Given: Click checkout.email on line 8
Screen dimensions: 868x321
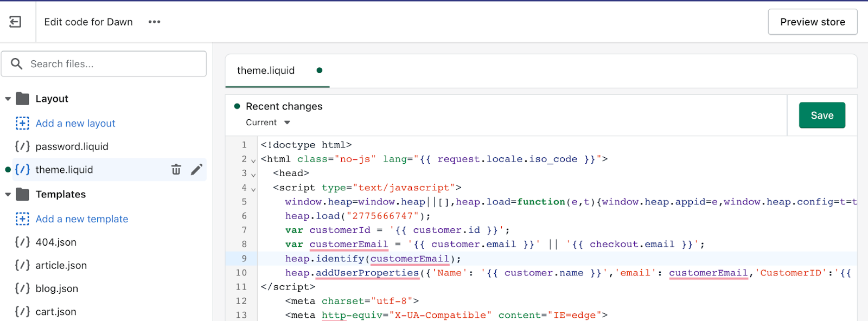Looking at the screenshot, I should 633,244.
